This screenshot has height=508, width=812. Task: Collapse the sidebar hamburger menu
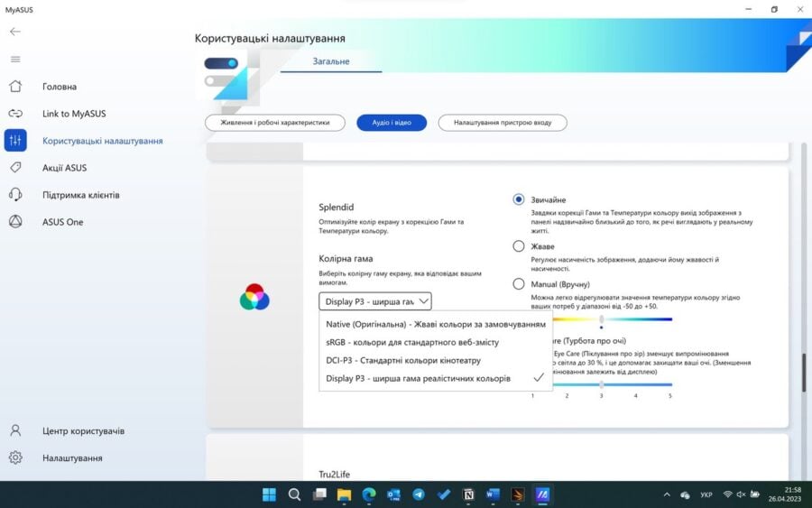pos(15,59)
